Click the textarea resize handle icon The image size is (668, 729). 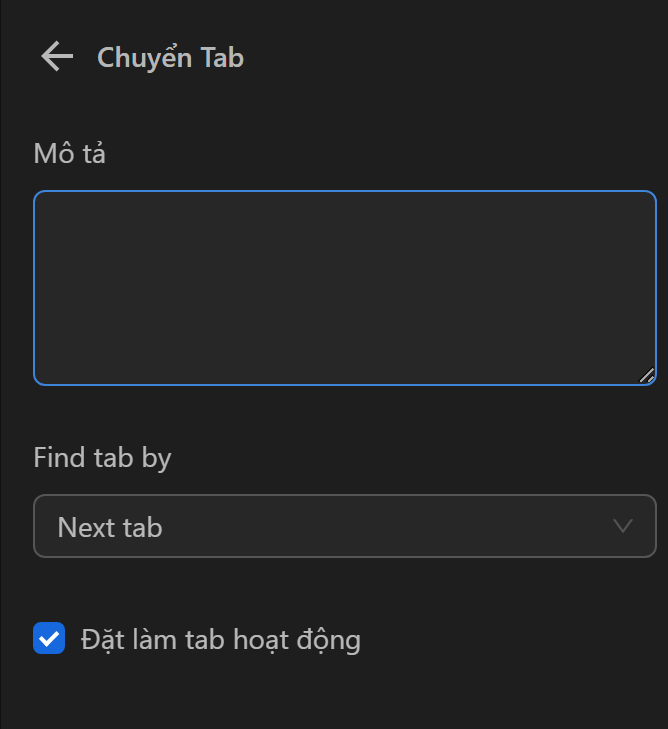coord(646,376)
